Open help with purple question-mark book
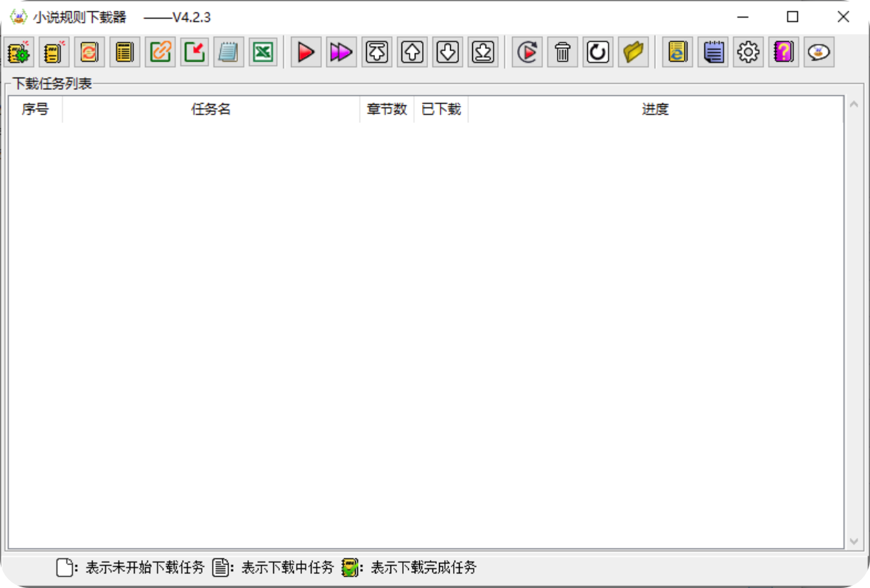The width and height of the screenshot is (870, 588). click(784, 52)
